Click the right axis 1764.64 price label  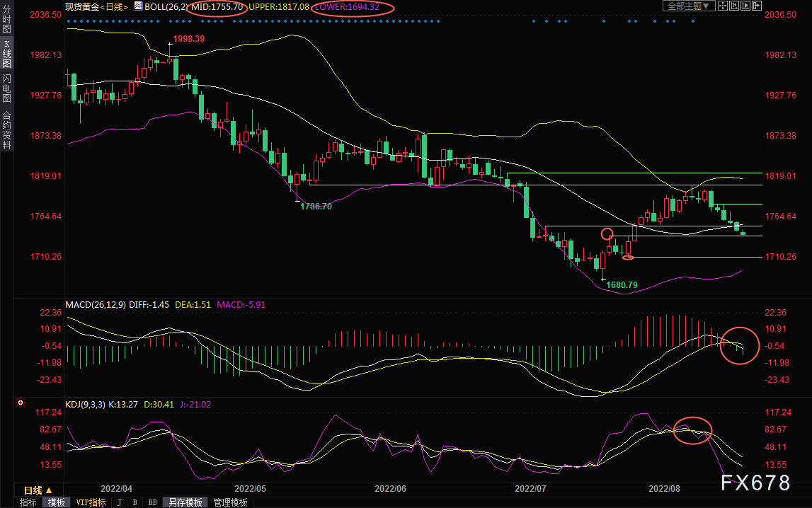pyautogui.click(x=781, y=217)
